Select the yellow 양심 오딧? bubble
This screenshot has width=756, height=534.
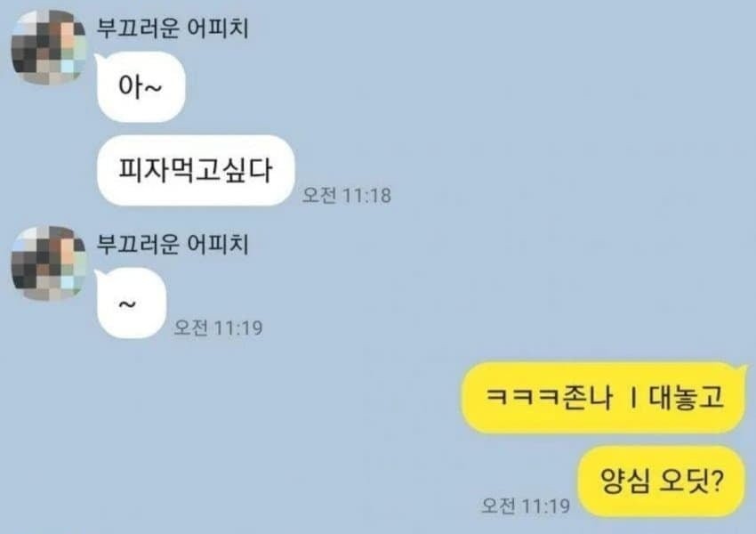[x=662, y=481]
